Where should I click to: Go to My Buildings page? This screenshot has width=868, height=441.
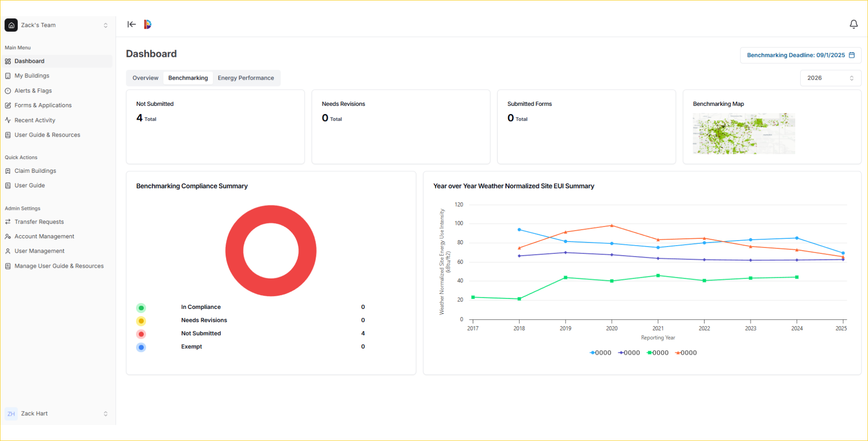point(57,76)
